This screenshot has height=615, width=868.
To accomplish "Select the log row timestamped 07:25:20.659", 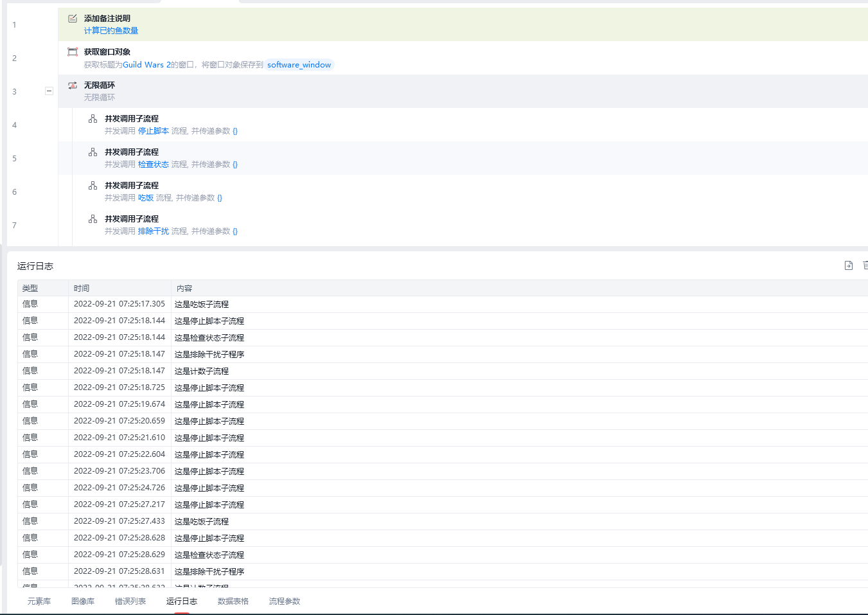I will pyautogui.click(x=443, y=422).
